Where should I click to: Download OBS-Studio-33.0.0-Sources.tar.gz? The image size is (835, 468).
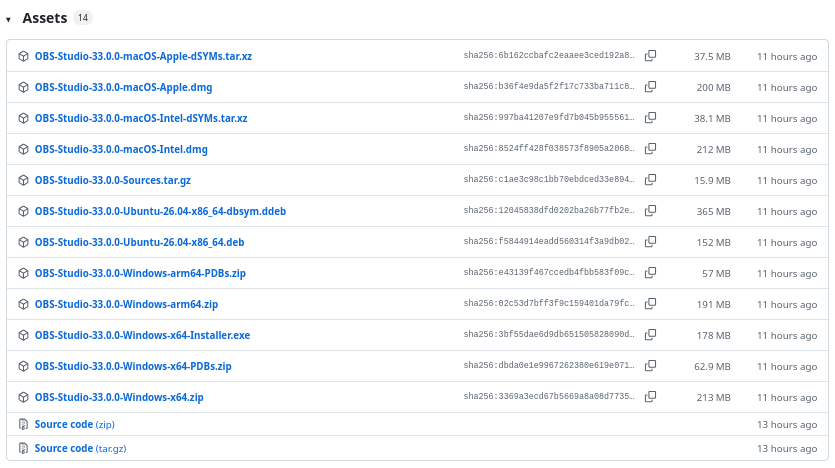point(113,180)
